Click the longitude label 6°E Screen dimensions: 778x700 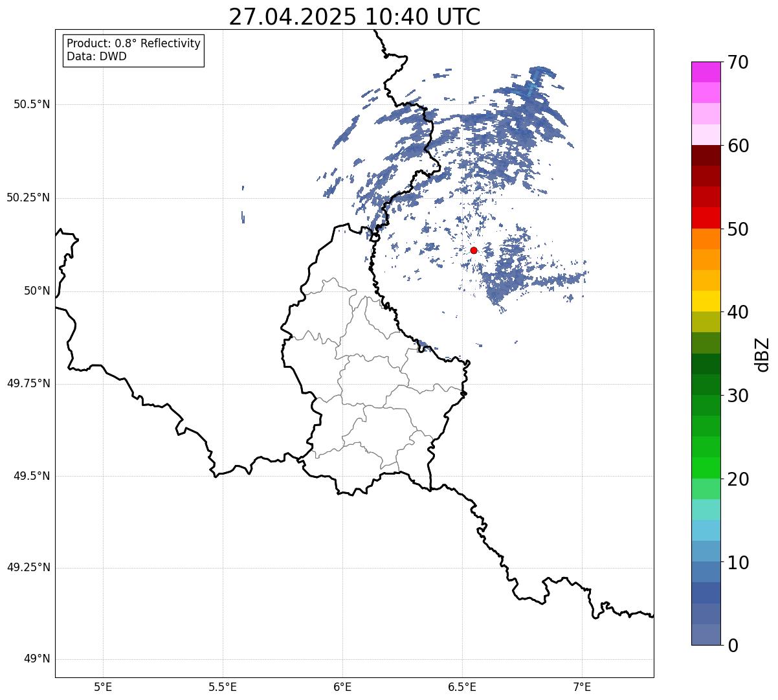[342, 687]
